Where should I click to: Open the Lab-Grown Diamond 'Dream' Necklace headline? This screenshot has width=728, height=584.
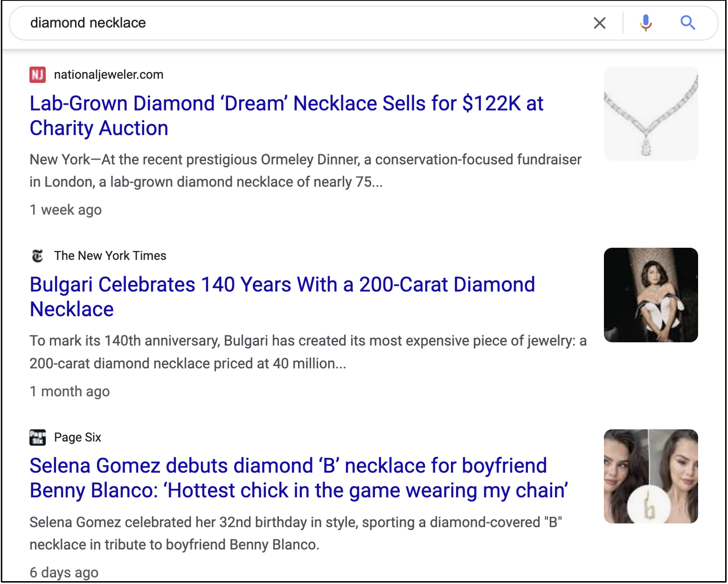coord(286,116)
